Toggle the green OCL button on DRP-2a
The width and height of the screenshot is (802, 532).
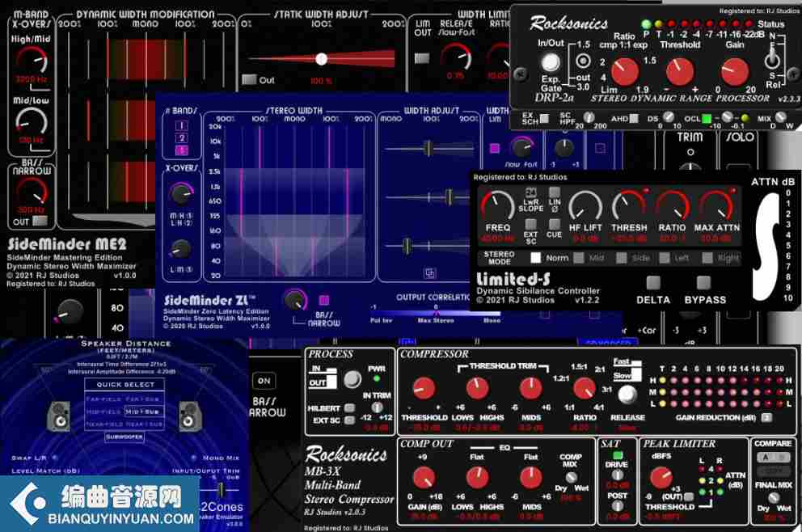[707, 119]
